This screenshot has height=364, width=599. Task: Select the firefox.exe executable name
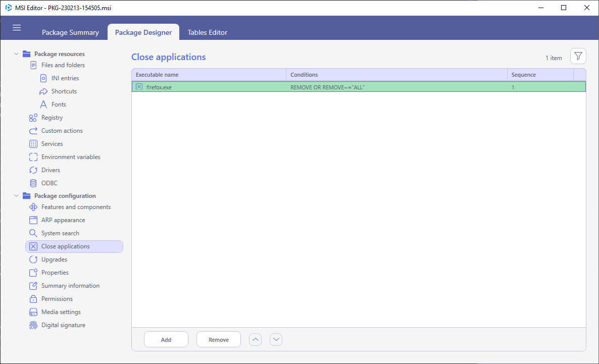(159, 87)
